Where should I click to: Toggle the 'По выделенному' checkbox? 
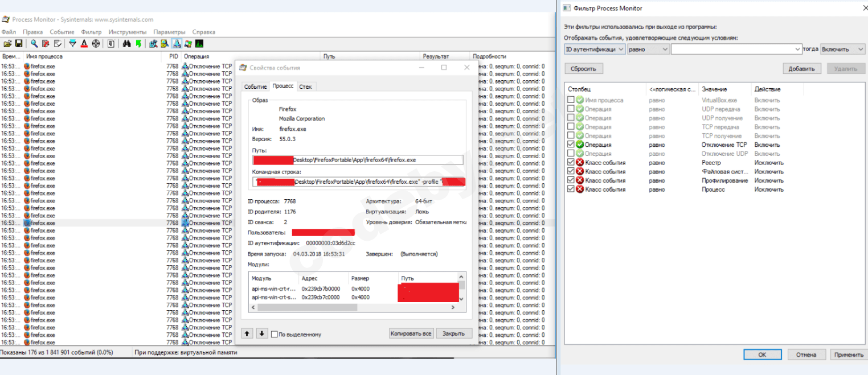click(275, 334)
